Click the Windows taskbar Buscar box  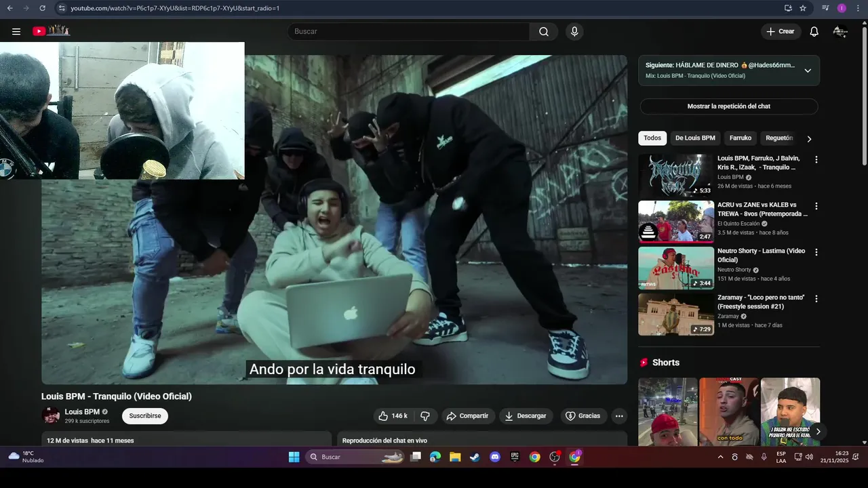click(356, 457)
